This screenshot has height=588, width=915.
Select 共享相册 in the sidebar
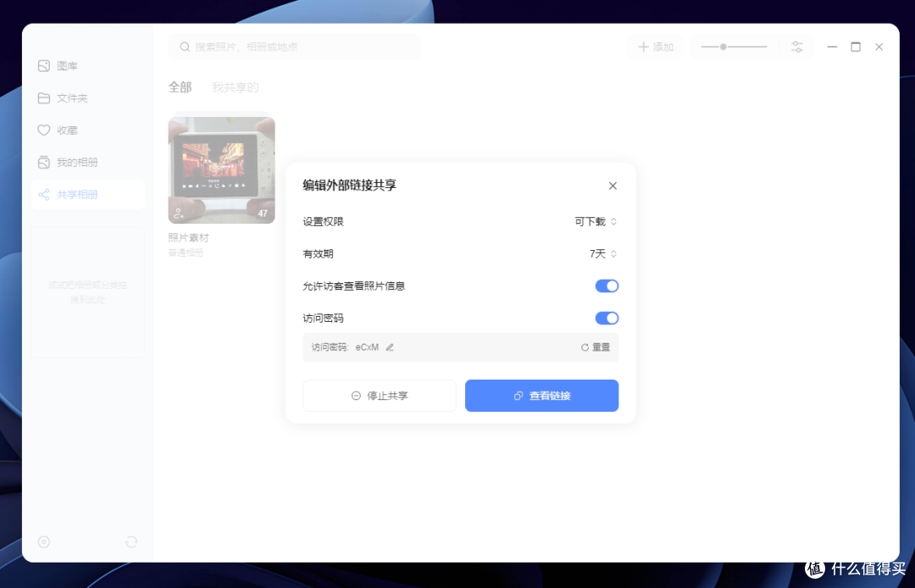click(87, 194)
